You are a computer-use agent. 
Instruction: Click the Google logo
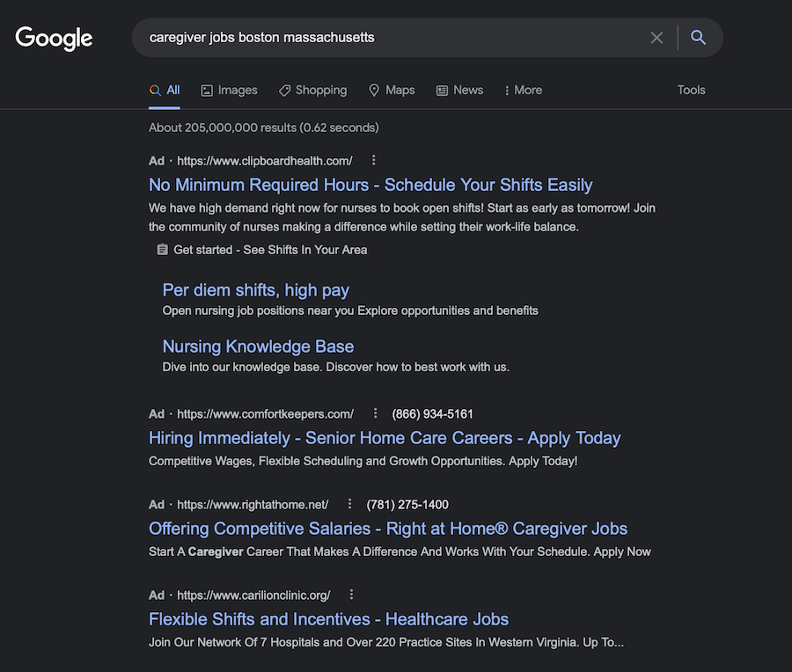(x=54, y=39)
